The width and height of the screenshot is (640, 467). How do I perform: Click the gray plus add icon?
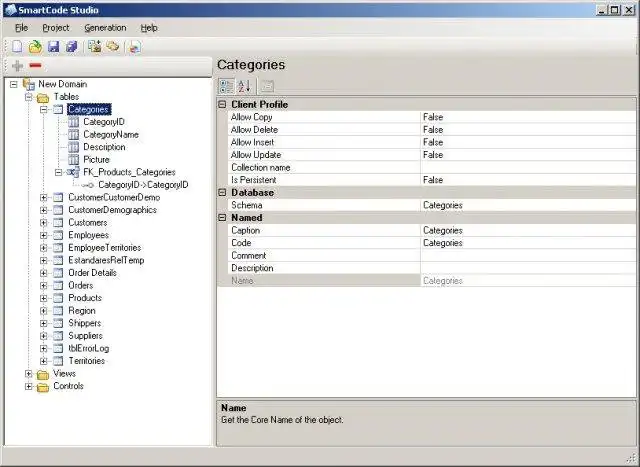[18, 65]
